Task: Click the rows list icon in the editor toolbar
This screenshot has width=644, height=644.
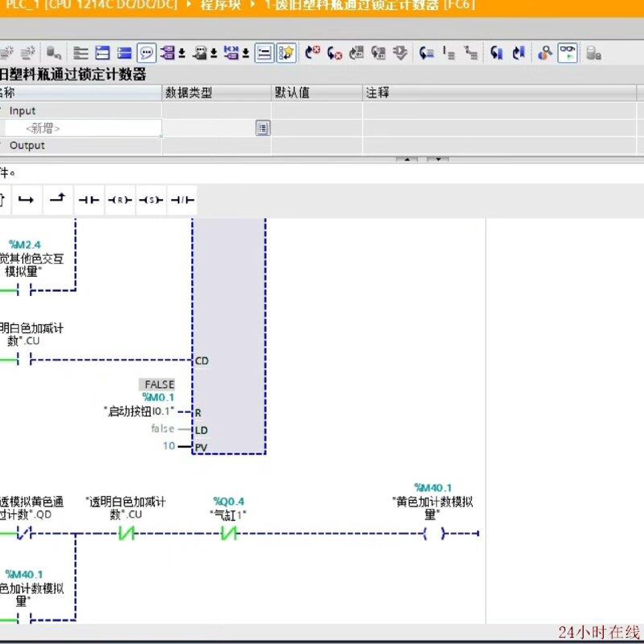Action: click(80, 53)
